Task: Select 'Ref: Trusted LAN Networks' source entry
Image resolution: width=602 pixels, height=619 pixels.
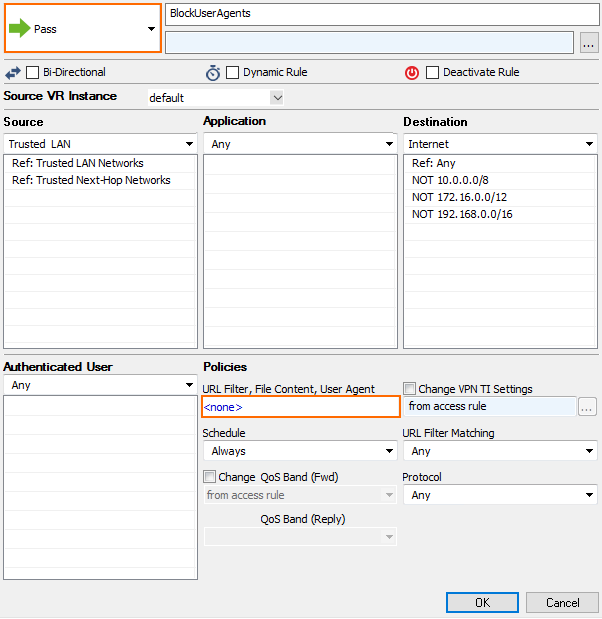Action: tap(100, 163)
